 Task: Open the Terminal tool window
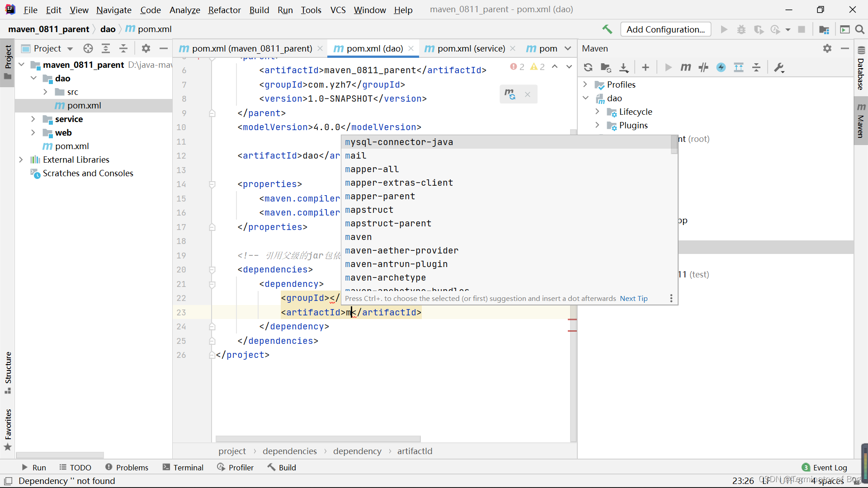[183, 467]
